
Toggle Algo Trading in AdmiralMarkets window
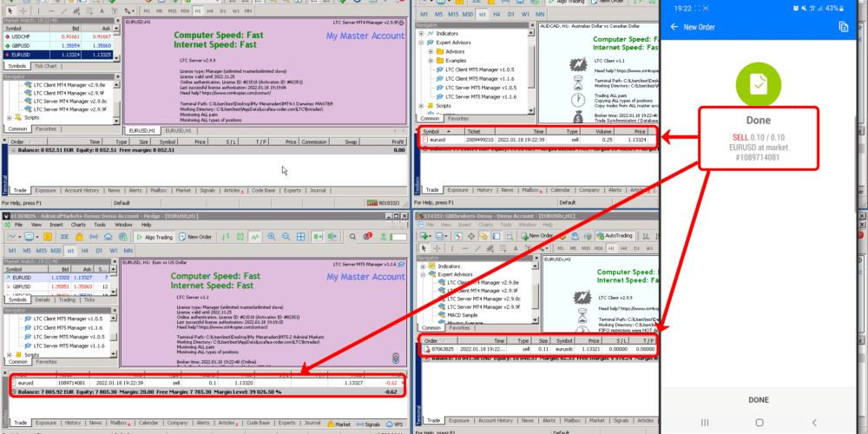(155, 237)
